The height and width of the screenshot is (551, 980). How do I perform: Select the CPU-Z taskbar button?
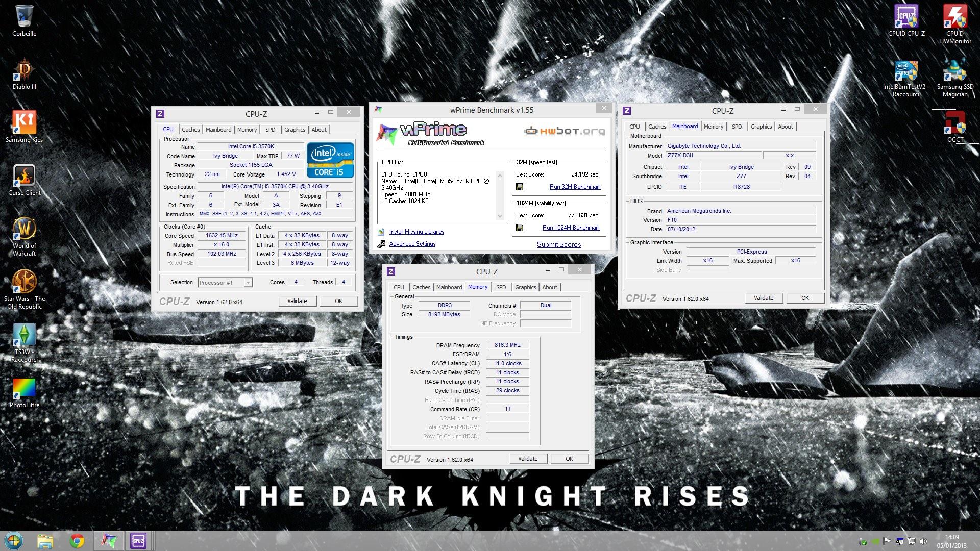(x=138, y=541)
